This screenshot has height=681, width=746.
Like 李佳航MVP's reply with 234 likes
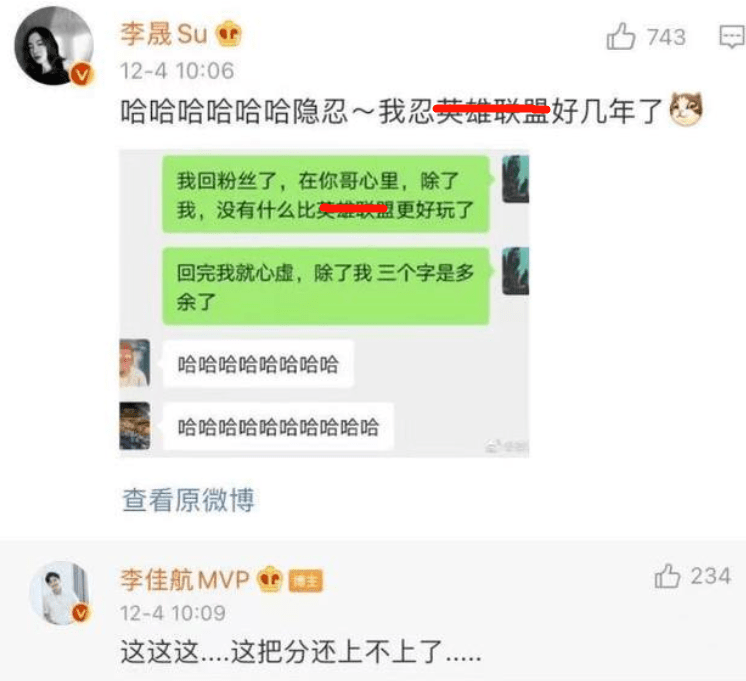667,576
